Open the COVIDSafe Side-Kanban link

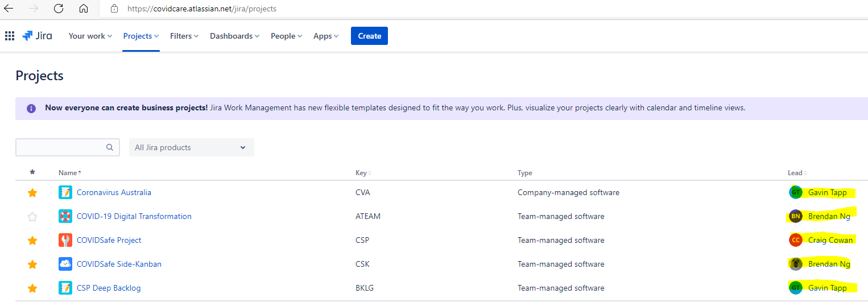coord(119,264)
